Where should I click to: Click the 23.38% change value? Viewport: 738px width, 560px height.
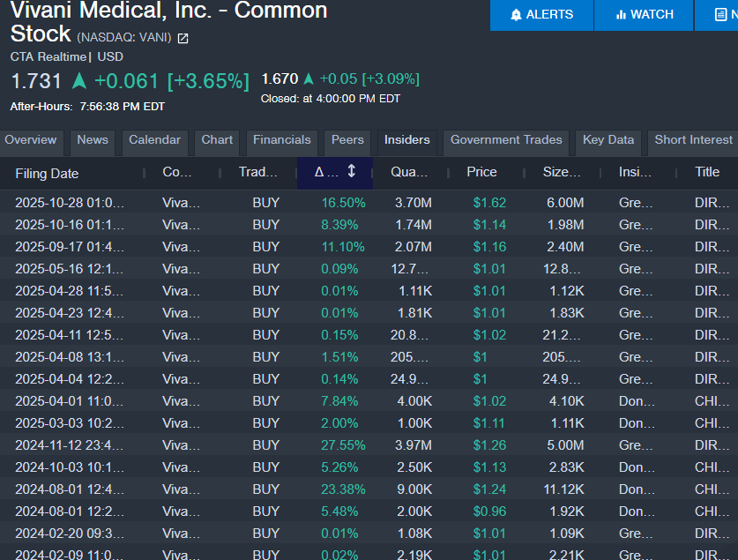(x=343, y=489)
